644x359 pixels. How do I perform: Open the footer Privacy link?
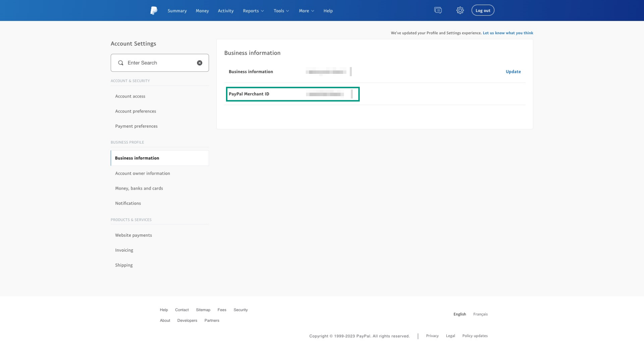coord(432,336)
